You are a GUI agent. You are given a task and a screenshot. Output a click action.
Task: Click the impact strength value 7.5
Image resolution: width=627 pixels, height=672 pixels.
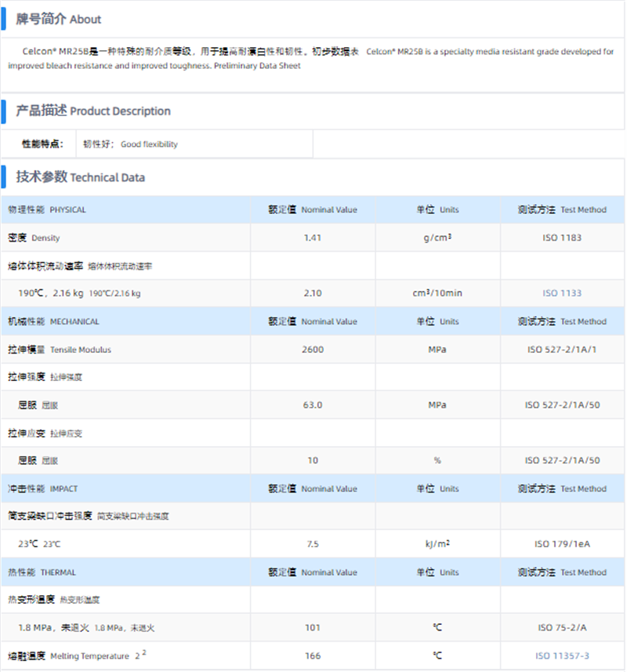[x=312, y=544]
